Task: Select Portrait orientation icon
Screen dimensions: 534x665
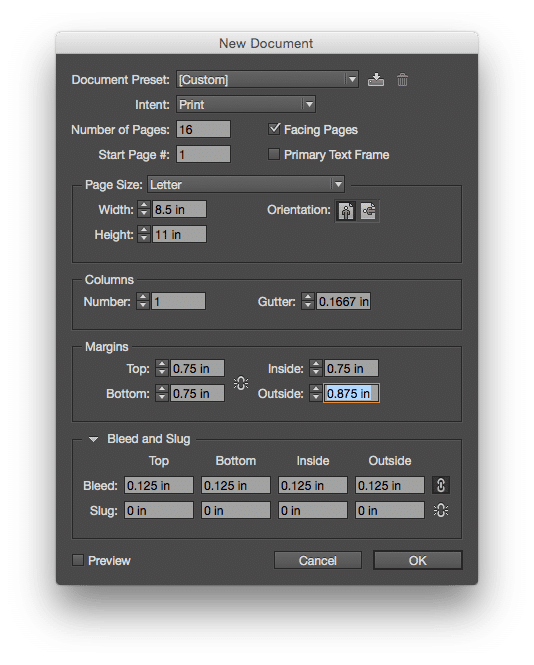Action: coord(346,211)
